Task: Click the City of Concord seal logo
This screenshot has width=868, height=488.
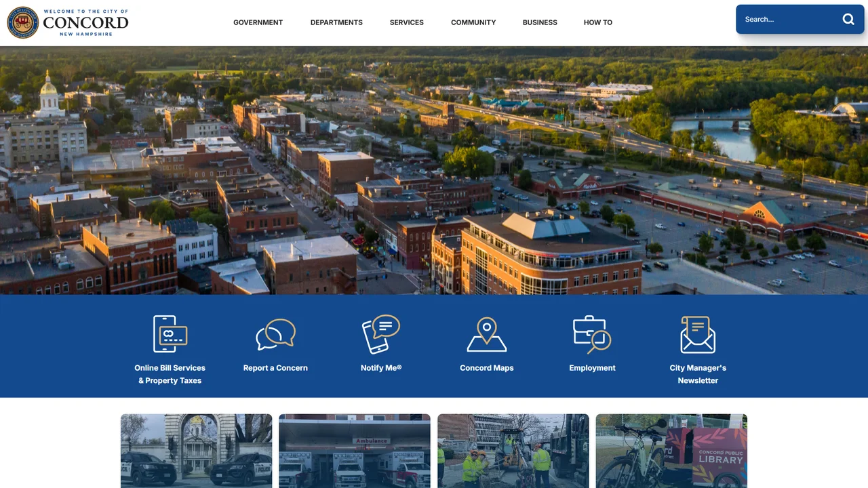Action: coord(22,22)
